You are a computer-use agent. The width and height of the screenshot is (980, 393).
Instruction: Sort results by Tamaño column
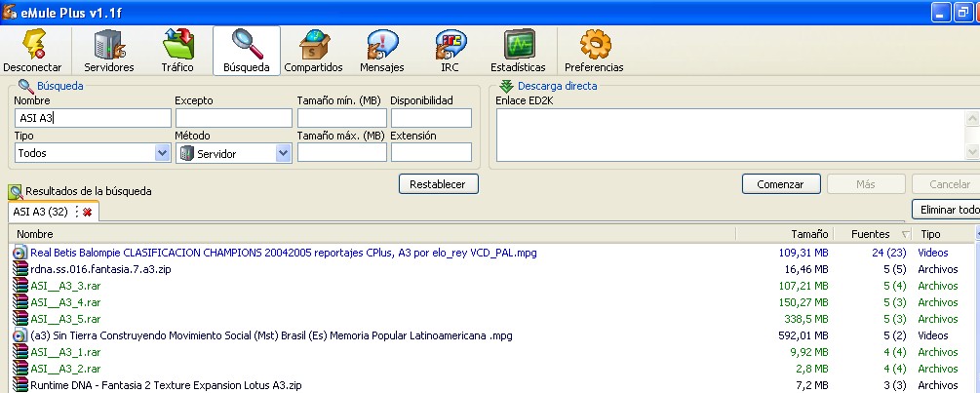point(785,234)
